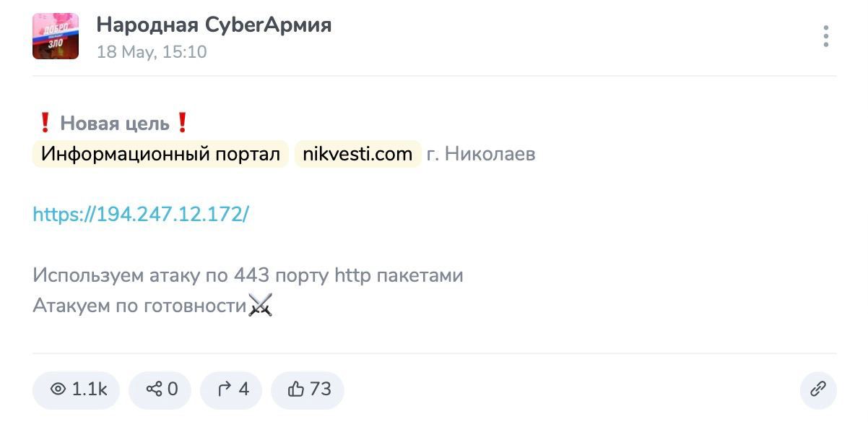Image resolution: width=868 pixels, height=422 pixels.
Task: Click the eye views icon
Action: coord(58,389)
